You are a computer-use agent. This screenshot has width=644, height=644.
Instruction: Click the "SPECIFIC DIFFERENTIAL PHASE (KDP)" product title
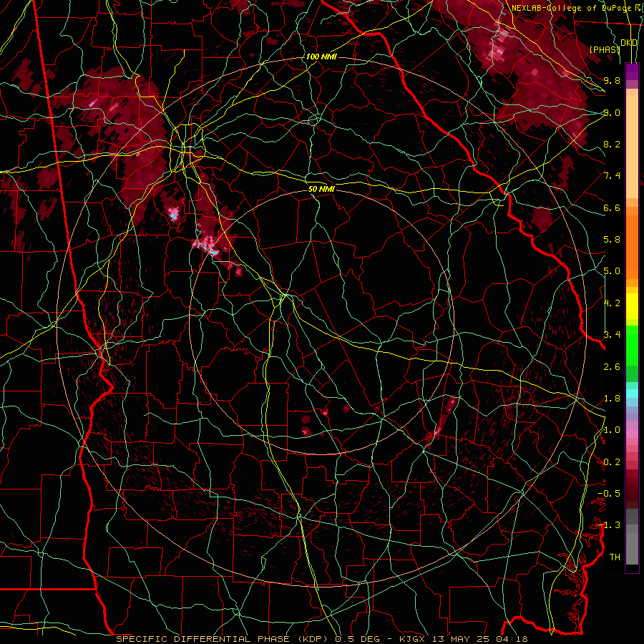point(224,639)
